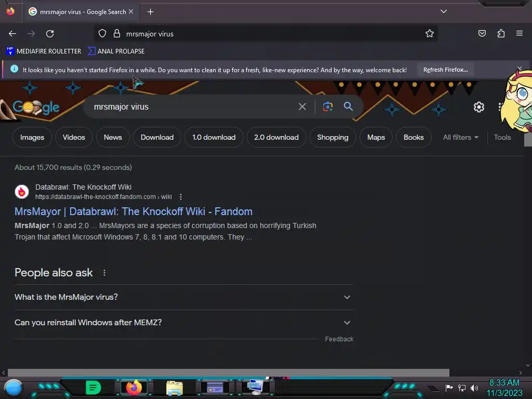Screen dimensions: 532x399
Task: Open the MEDIAFIRE ROULETTER bookmark
Action: (44, 51)
